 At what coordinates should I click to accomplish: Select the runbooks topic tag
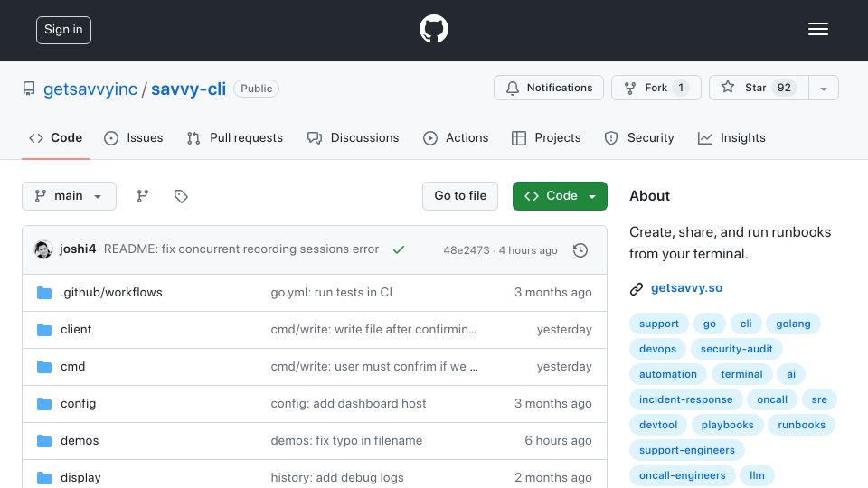(802, 425)
